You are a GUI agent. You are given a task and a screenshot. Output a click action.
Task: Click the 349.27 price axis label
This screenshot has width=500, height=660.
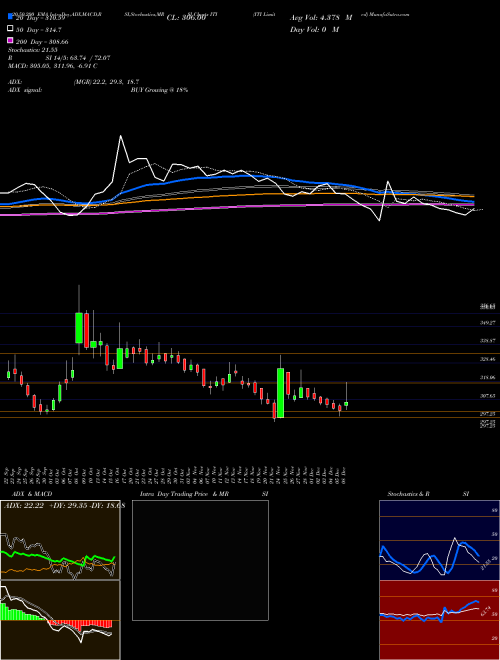tap(488, 322)
